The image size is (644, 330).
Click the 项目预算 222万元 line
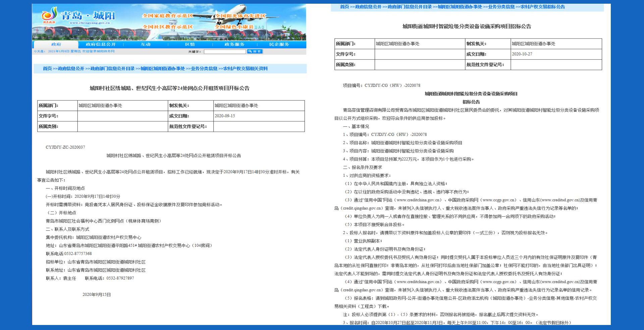[x=408, y=159]
